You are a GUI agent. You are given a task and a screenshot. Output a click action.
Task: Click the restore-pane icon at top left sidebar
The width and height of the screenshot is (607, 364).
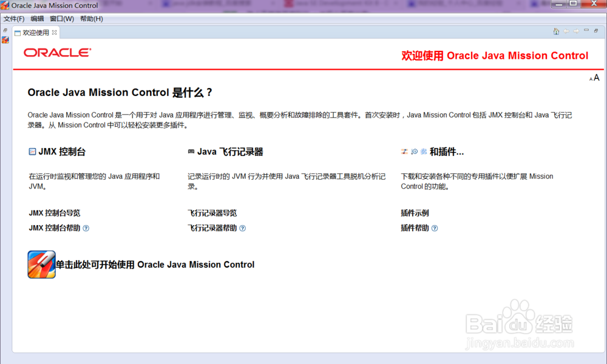(5, 29)
